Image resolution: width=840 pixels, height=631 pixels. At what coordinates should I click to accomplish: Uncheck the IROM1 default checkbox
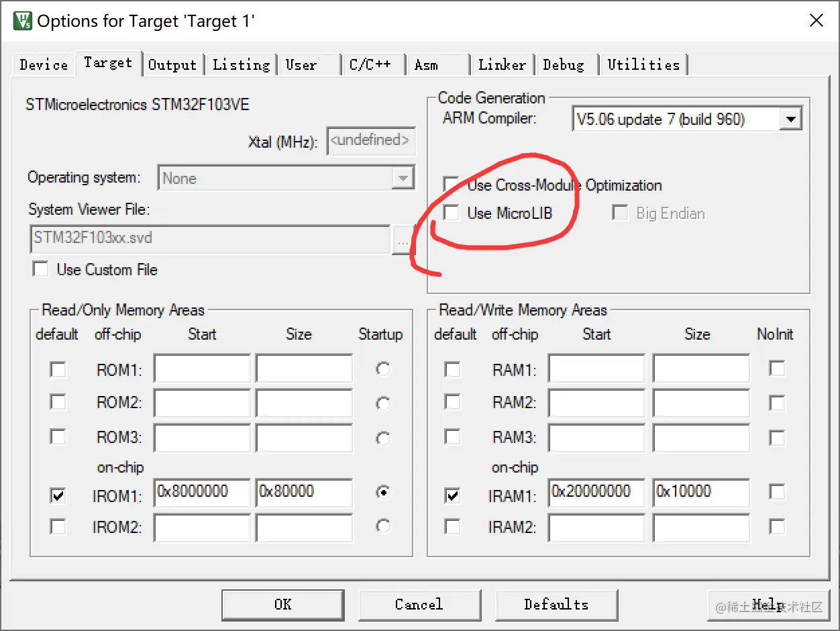click(x=58, y=496)
